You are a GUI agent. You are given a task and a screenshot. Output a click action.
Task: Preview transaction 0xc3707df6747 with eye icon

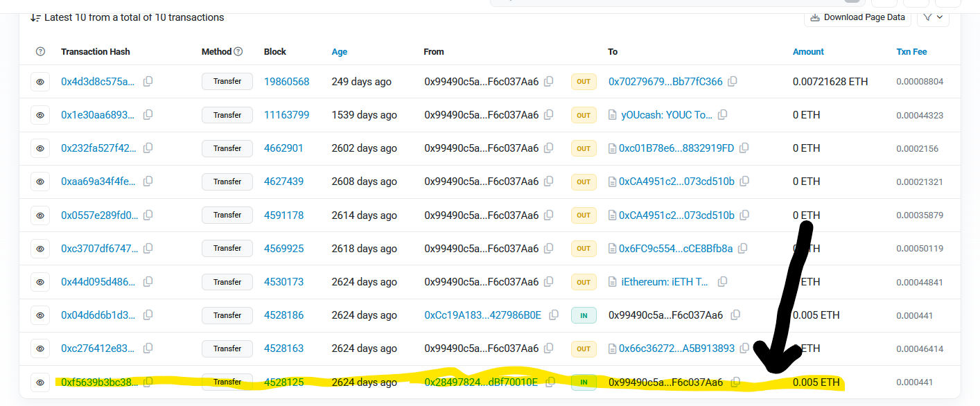click(x=40, y=248)
